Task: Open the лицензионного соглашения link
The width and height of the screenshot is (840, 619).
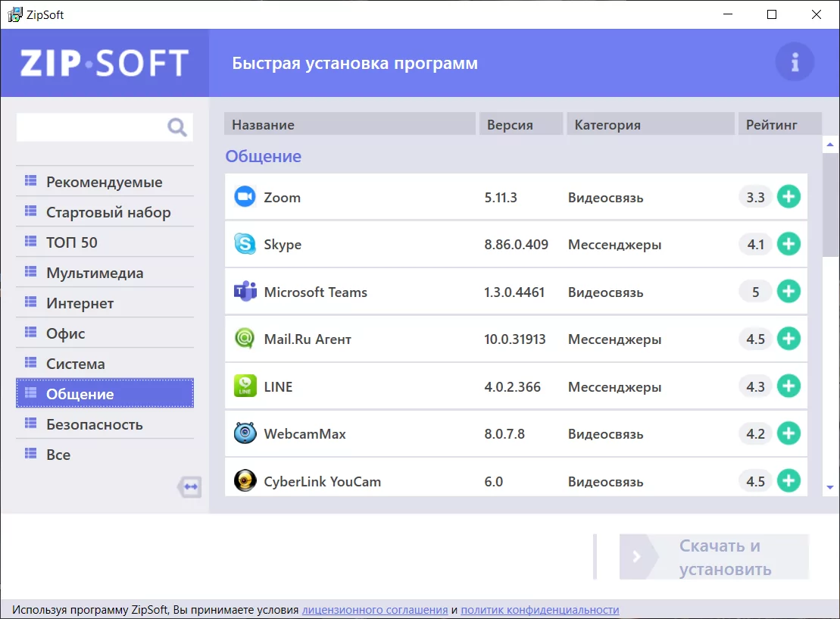Action: click(375, 609)
